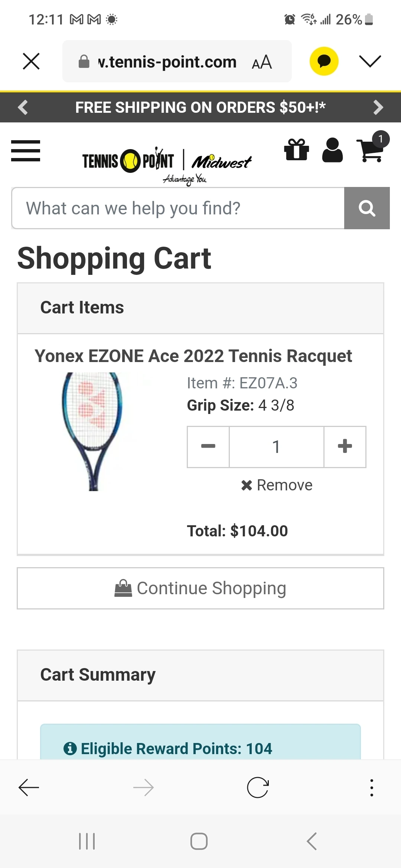Open the Yonex EZONE Ace racquet thumbnail
This screenshot has width=401, height=868.
click(93, 431)
